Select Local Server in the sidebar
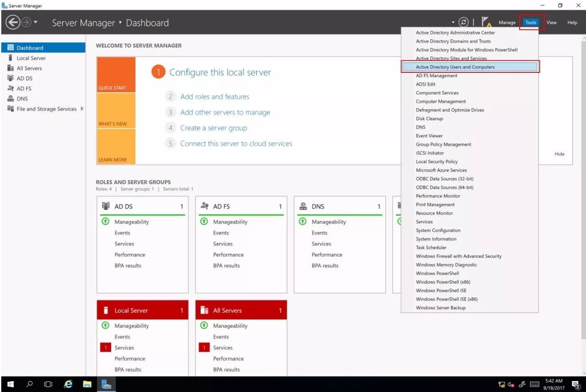The height and width of the screenshot is (392, 586). [43, 58]
